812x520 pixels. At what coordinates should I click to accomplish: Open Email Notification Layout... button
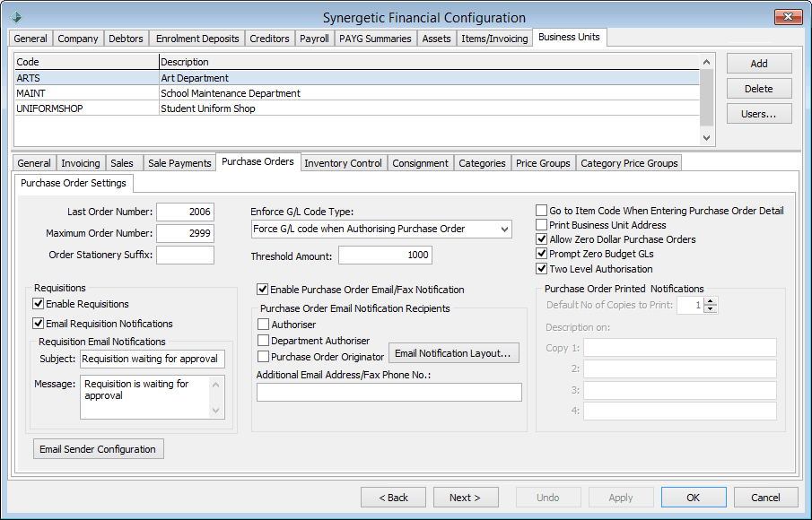454,353
